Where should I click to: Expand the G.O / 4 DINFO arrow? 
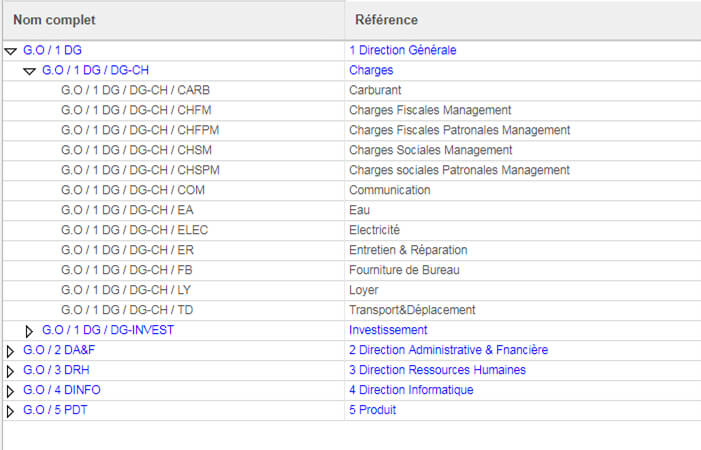[11, 391]
